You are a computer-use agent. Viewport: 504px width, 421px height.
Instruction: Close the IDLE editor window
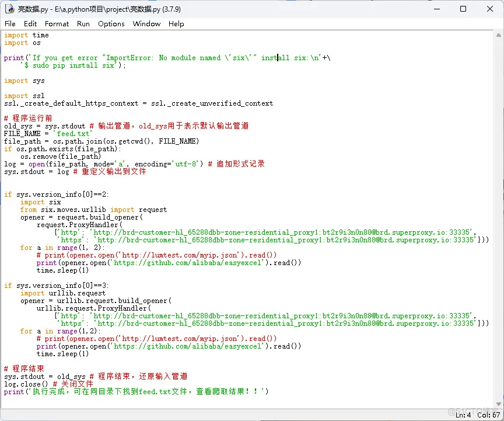click(x=490, y=9)
